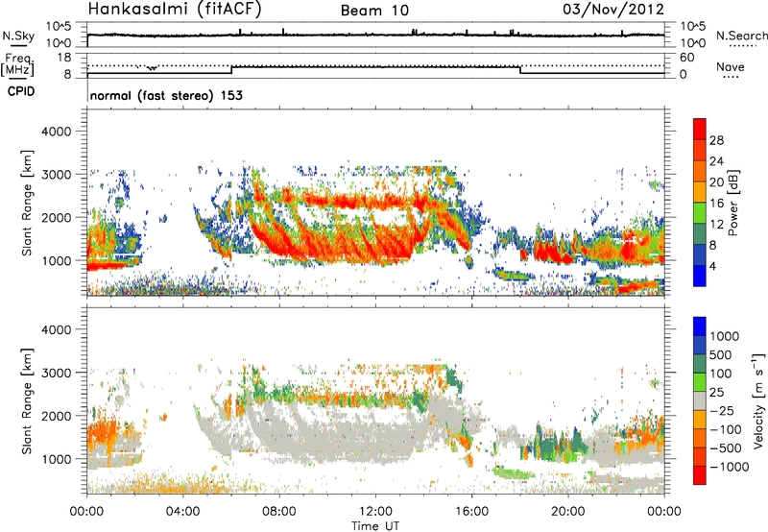
Task: Click the blue top of the velocity colorbar
Action: coord(700,326)
